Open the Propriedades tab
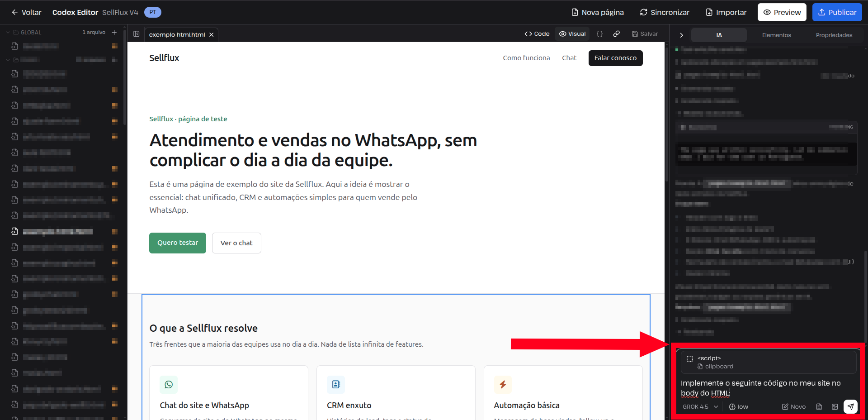Image resolution: width=868 pixels, height=420 pixels. (834, 35)
